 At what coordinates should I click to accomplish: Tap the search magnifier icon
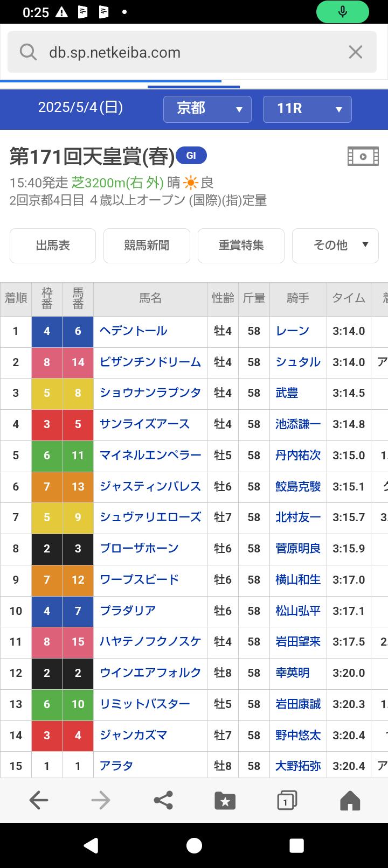click(x=28, y=52)
